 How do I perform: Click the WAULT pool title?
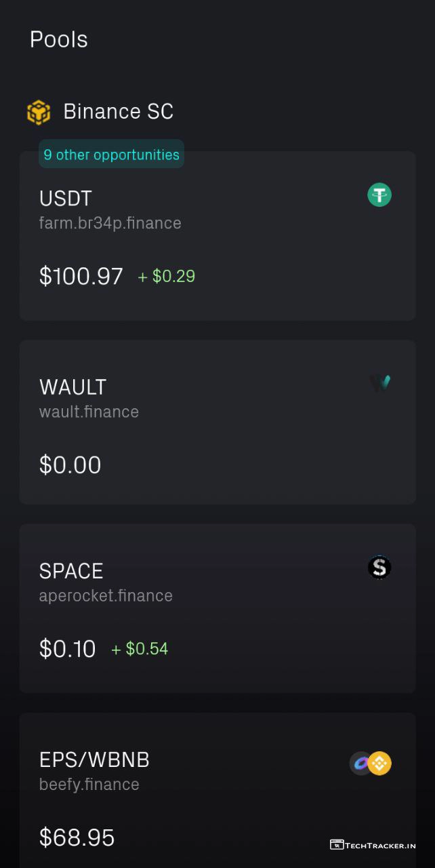[x=73, y=387]
